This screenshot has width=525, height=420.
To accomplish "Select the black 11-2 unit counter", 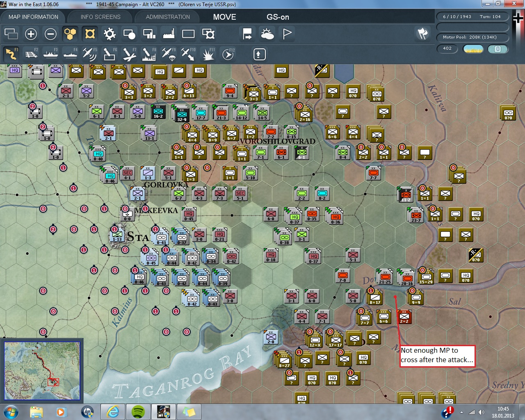I will (x=406, y=195).
